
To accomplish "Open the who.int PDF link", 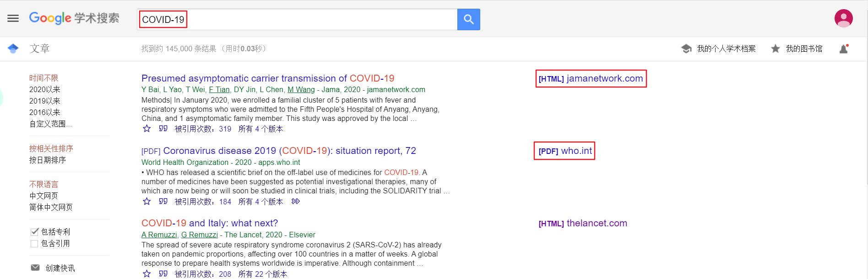I will point(565,151).
